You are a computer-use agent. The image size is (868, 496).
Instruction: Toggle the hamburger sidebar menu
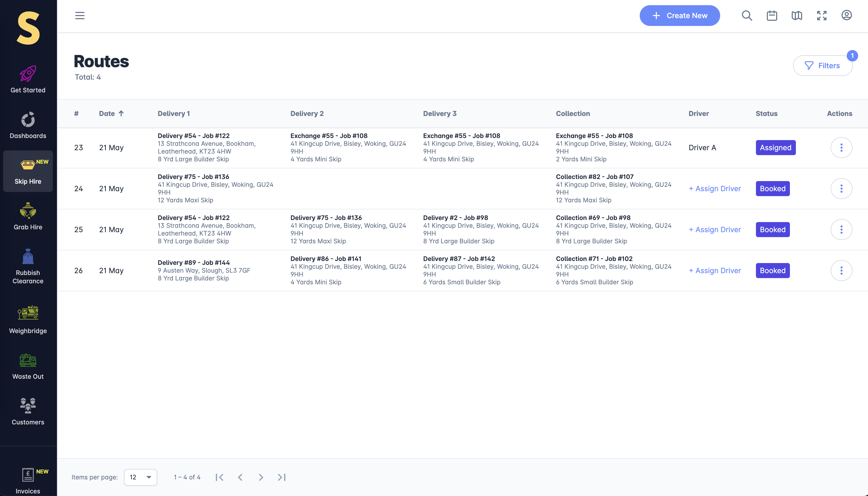(x=80, y=16)
